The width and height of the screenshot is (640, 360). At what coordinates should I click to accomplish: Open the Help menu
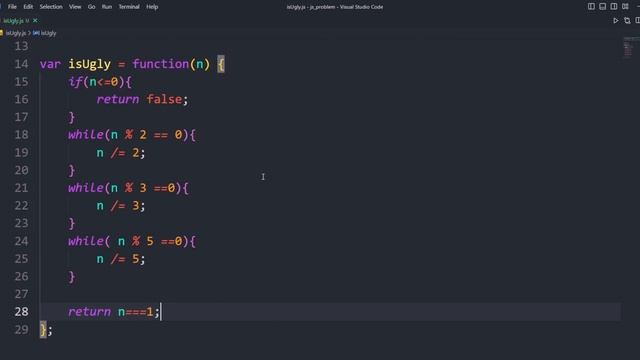point(152,7)
